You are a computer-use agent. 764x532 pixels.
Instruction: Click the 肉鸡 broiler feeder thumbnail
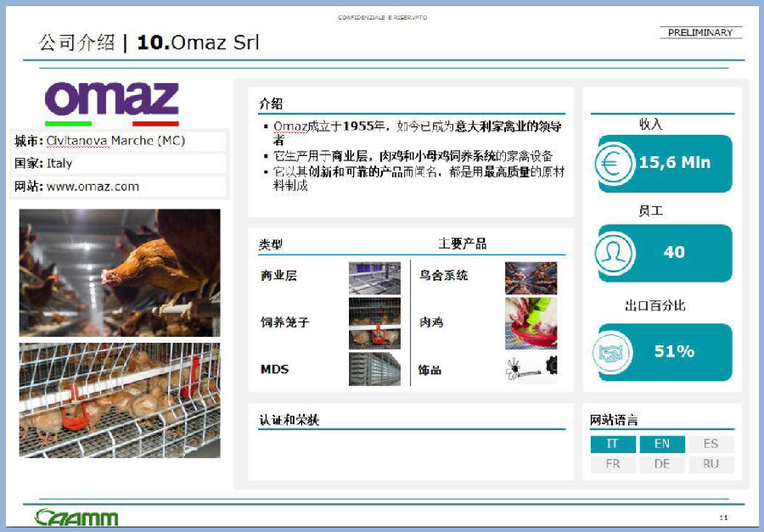click(x=531, y=323)
